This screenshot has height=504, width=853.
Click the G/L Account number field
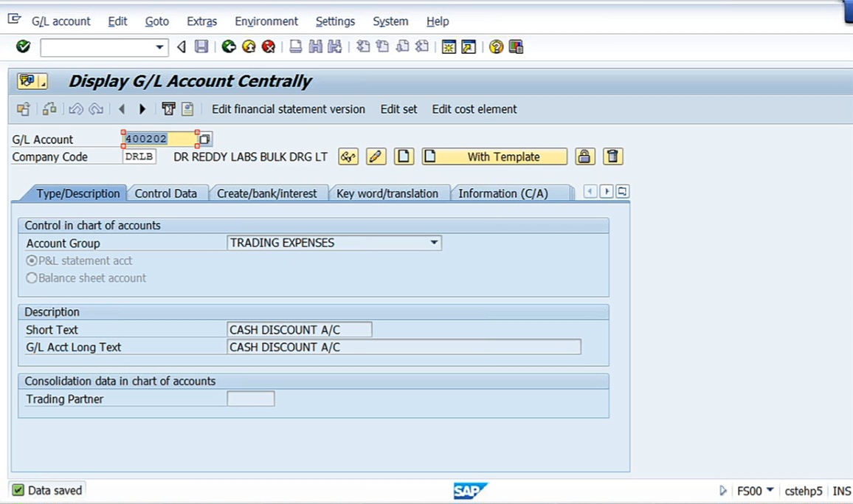point(159,139)
